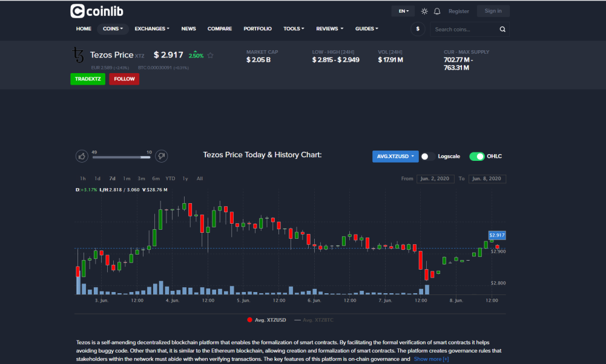
Task: Select the All chart range
Action: click(x=200, y=179)
